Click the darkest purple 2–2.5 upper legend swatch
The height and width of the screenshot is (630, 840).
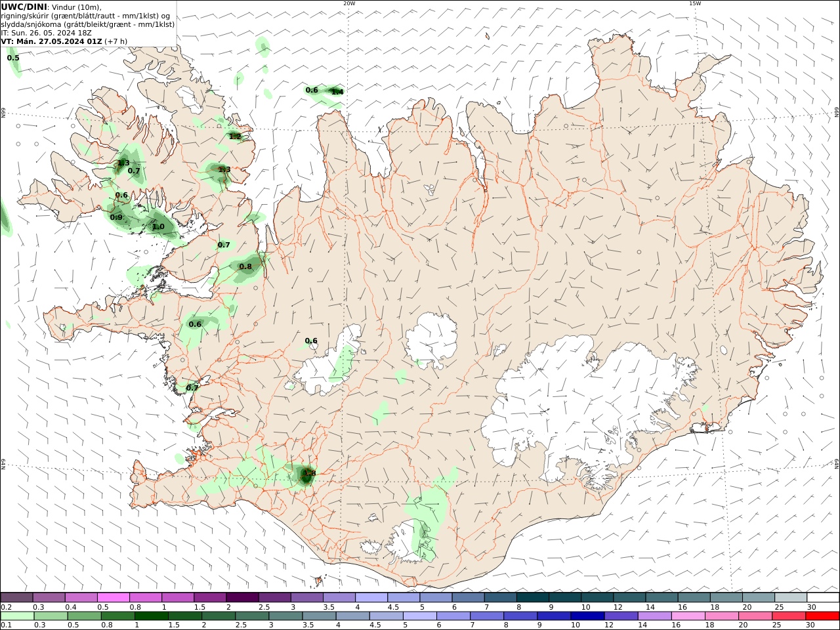(241, 598)
